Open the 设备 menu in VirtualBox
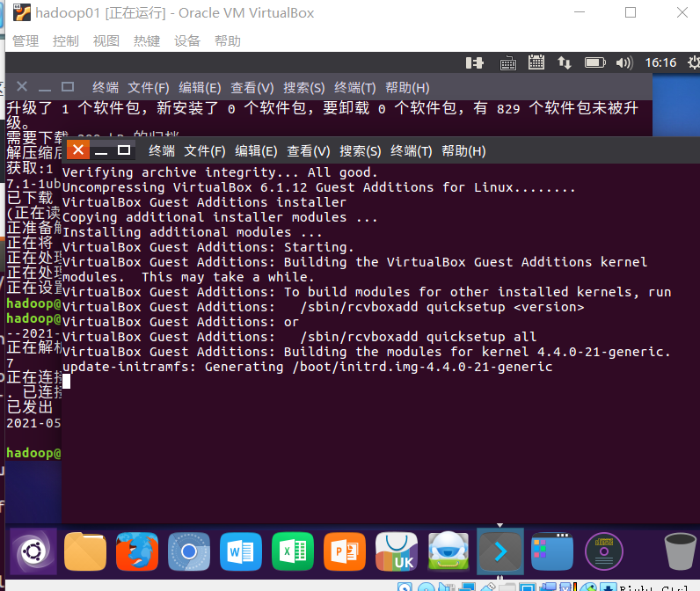The height and width of the screenshot is (591, 700). [x=187, y=41]
